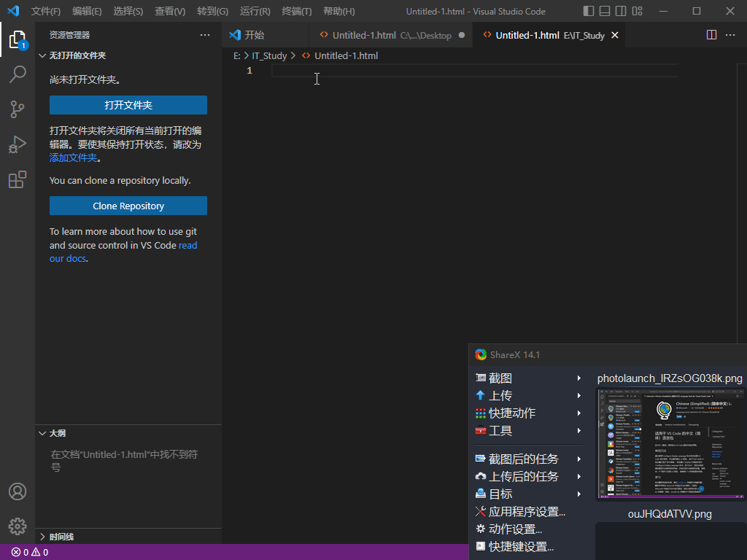The image size is (747, 560).
Task: Expand ShareX 快捷动作 submenu
Action: click(x=529, y=413)
